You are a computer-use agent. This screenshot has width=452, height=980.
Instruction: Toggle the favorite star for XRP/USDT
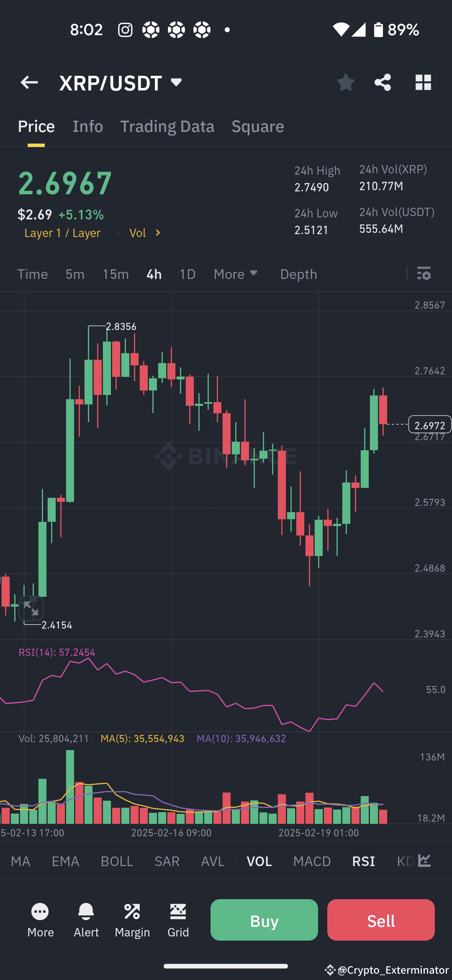346,83
